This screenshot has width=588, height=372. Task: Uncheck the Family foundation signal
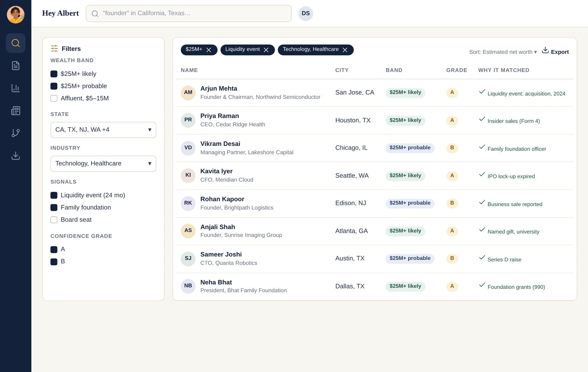click(x=54, y=208)
